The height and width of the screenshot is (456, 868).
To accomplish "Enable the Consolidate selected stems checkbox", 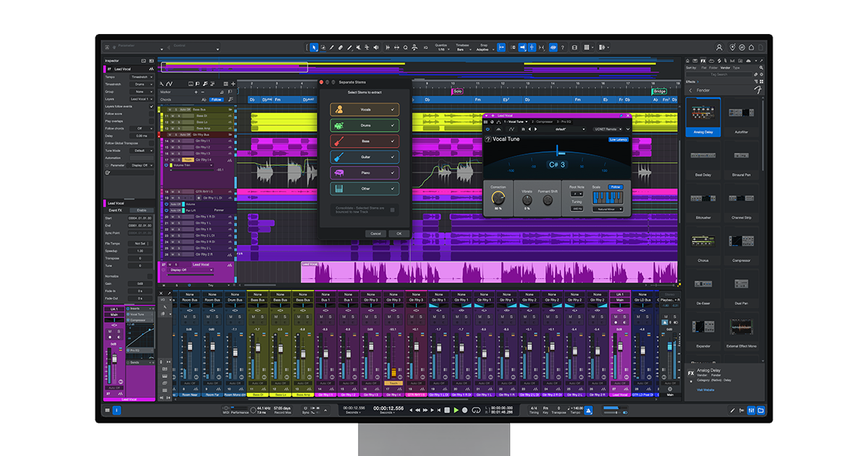I will pyautogui.click(x=392, y=210).
